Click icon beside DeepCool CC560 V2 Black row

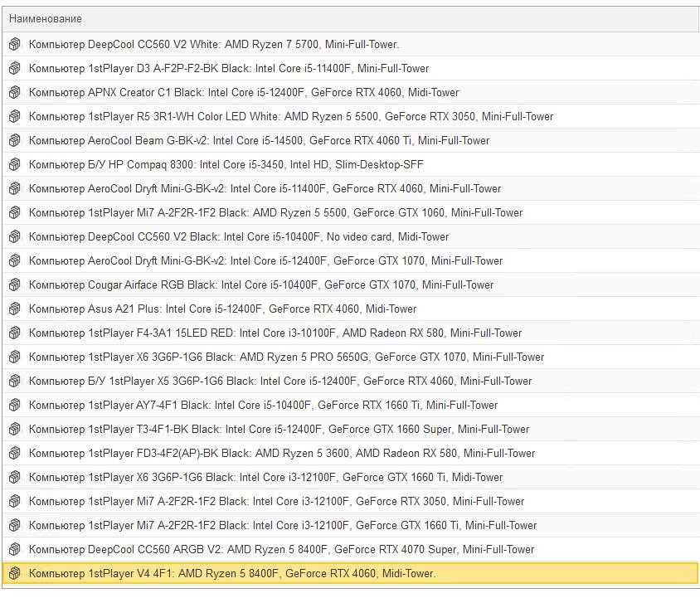(15, 236)
